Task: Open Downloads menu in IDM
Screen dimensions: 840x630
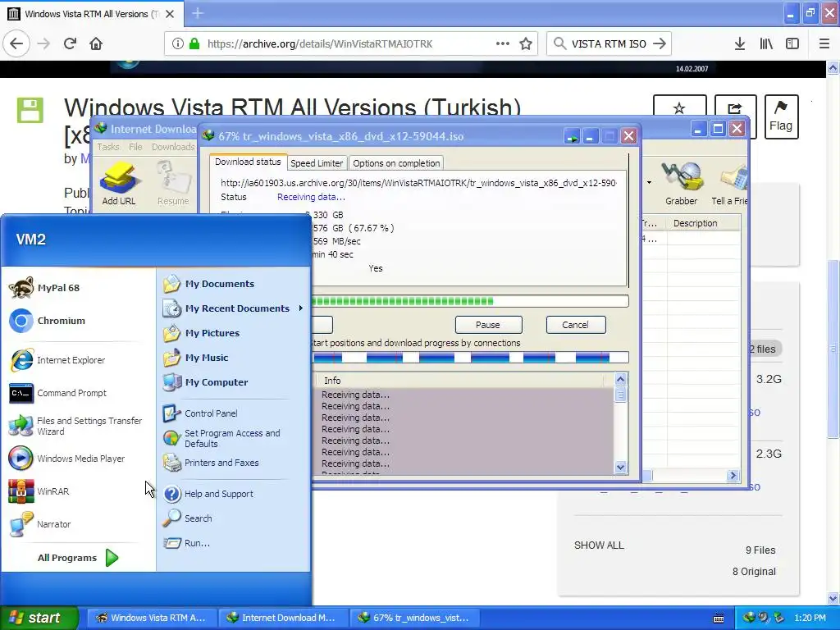Action: tap(173, 147)
